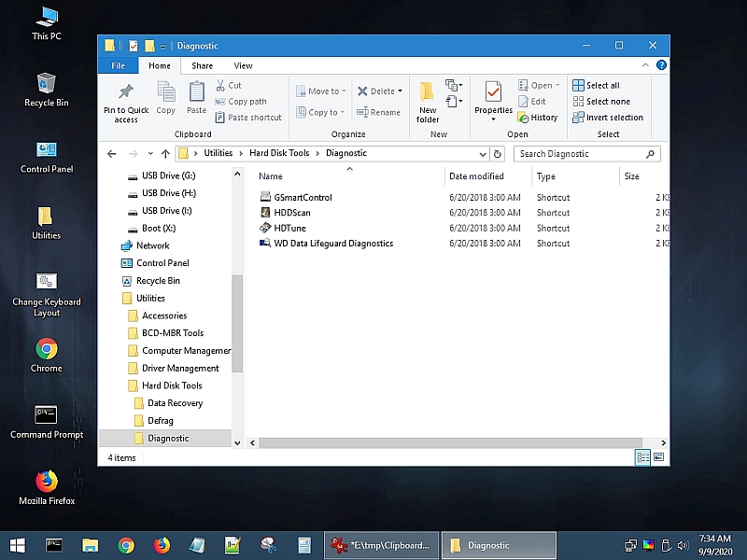The image size is (747, 560).
Task: Click Pin to Quick access icon
Action: [126, 91]
